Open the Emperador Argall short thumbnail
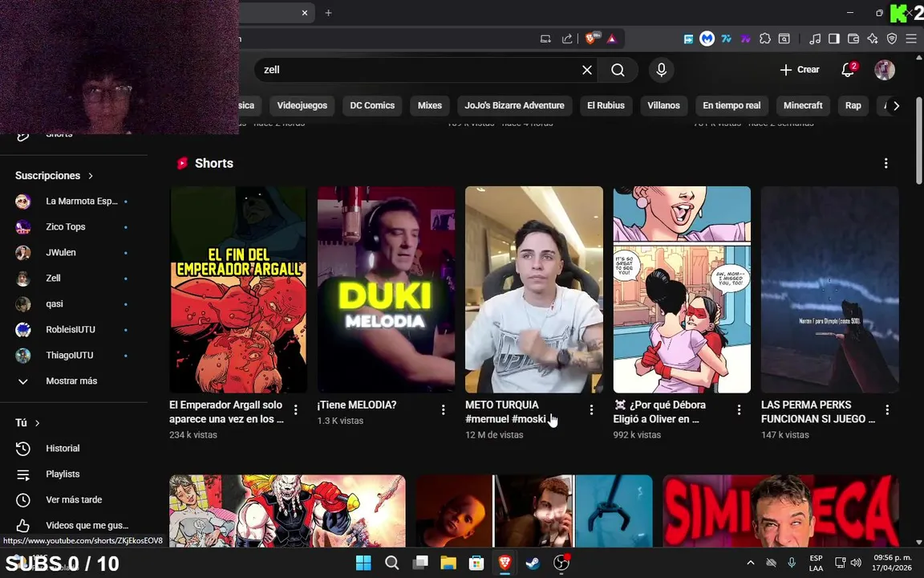924x578 pixels. point(238,290)
